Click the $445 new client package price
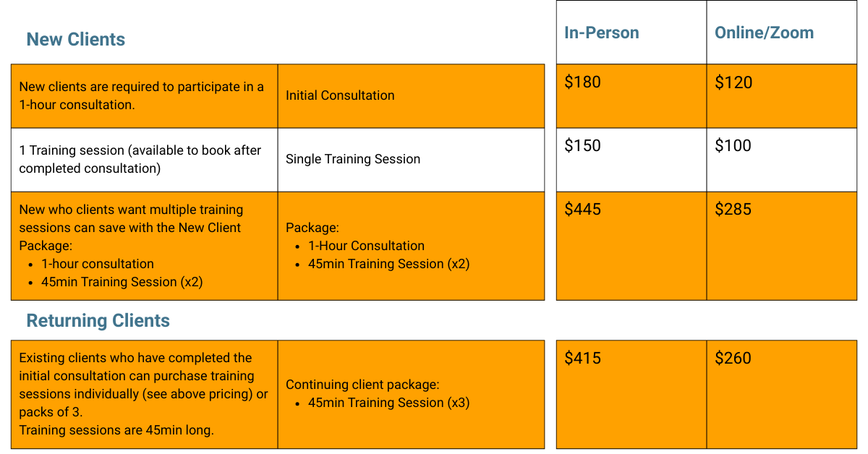The image size is (868, 454). 582,210
